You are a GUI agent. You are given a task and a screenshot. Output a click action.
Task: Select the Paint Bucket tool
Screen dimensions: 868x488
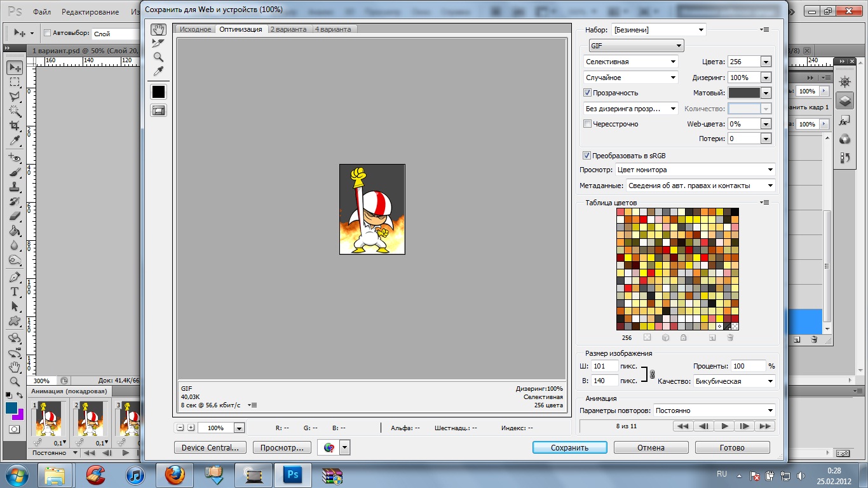click(x=15, y=231)
